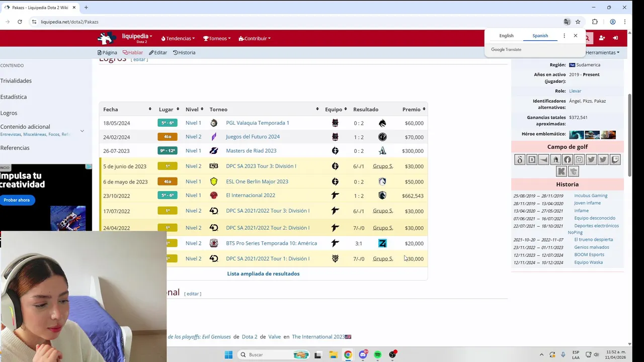
Task: Open PGL Valaquia Temporada 1 link
Action: click(258, 123)
